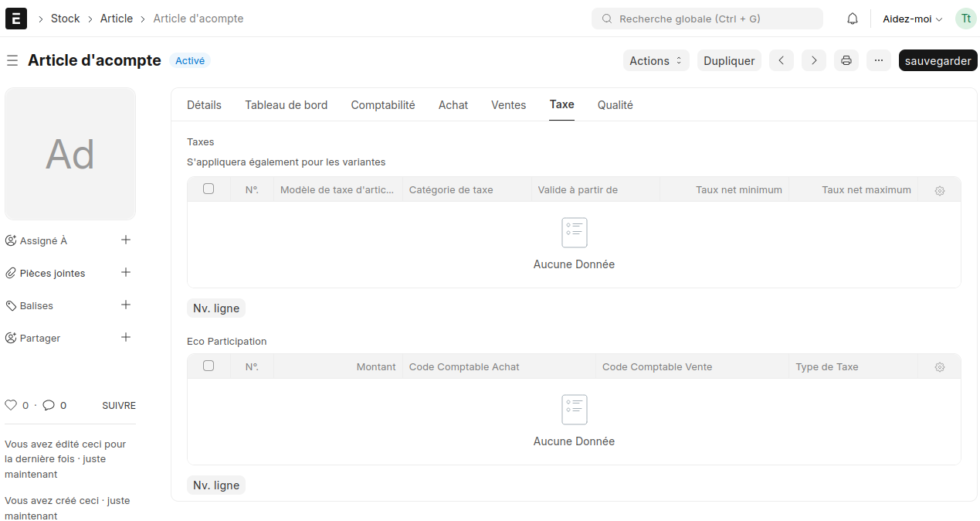
Task: Go to next document arrow
Action: click(x=814, y=60)
